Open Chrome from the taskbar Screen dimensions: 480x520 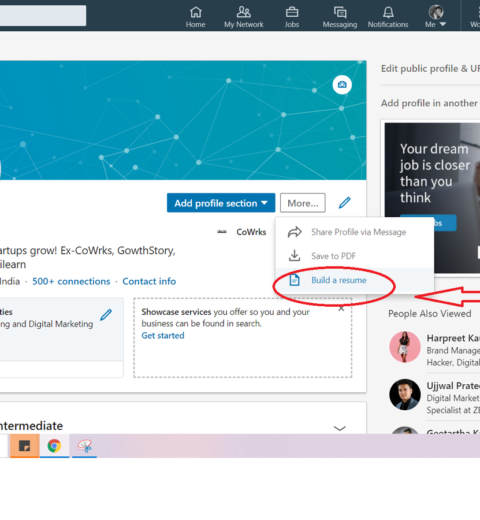click(54, 446)
